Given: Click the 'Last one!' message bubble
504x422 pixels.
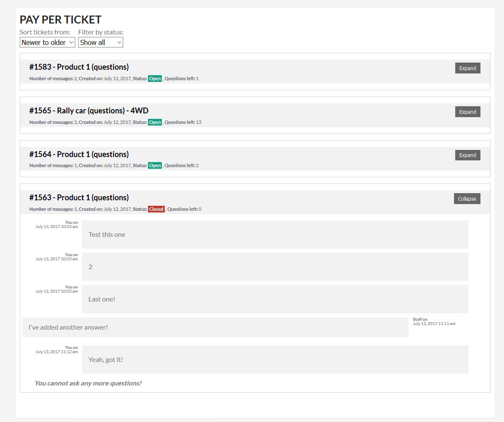Looking at the screenshot, I should point(102,299).
